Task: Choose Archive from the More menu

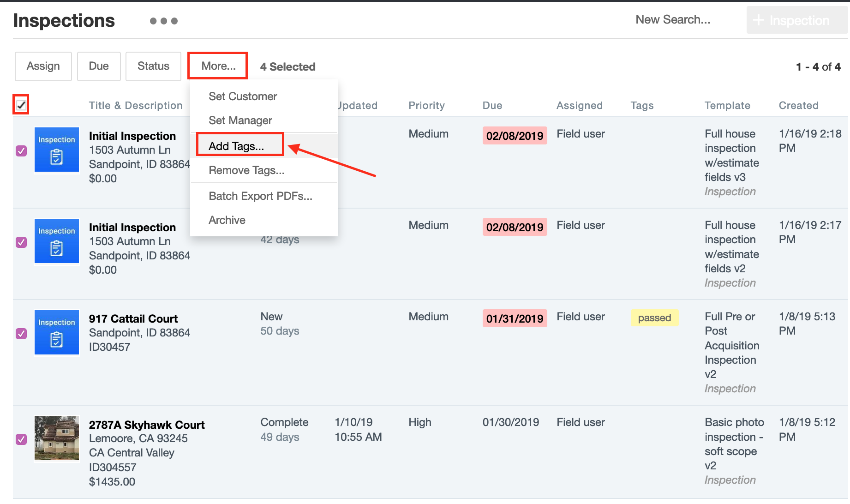Action: 227,220
